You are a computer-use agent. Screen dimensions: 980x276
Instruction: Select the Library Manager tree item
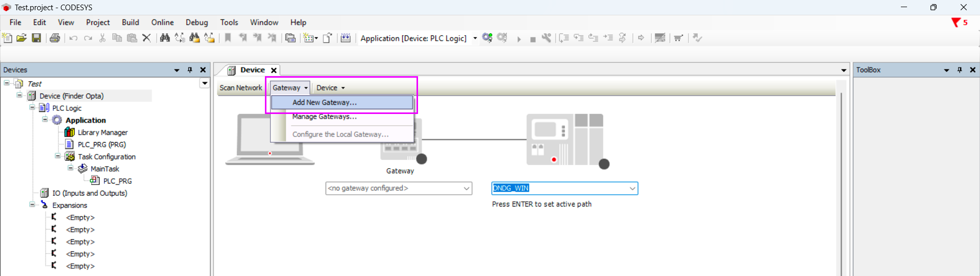103,132
